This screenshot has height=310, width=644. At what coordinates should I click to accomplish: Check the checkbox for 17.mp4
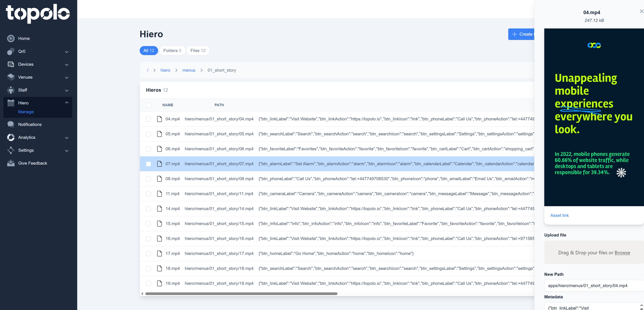point(148,254)
